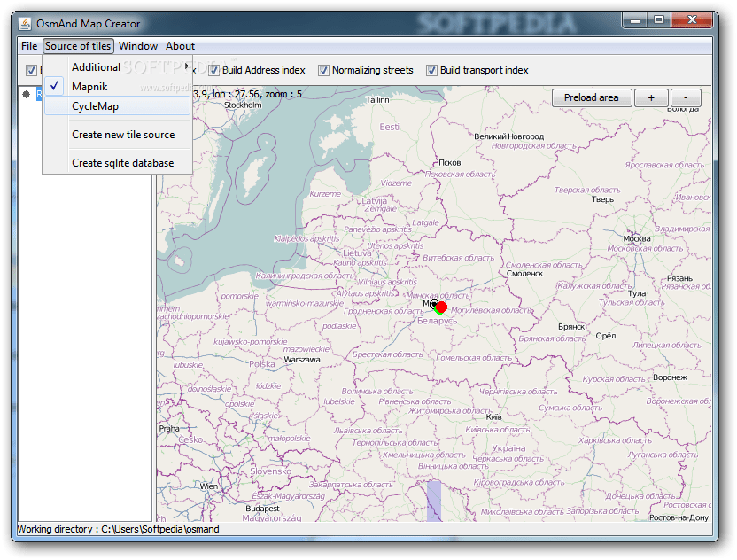737x560 pixels.
Task: Click the red marker near Minsk on the map
Action: (x=440, y=308)
